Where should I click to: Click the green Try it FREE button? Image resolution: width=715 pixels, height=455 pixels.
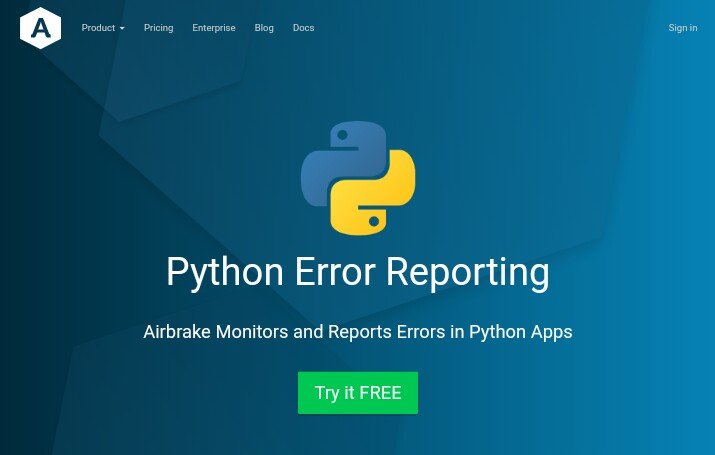[358, 393]
